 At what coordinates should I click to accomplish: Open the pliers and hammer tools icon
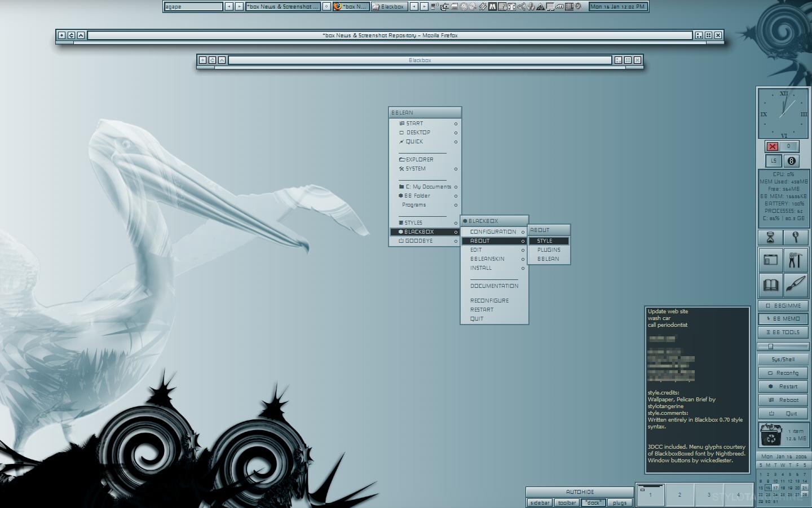click(x=796, y=260)
